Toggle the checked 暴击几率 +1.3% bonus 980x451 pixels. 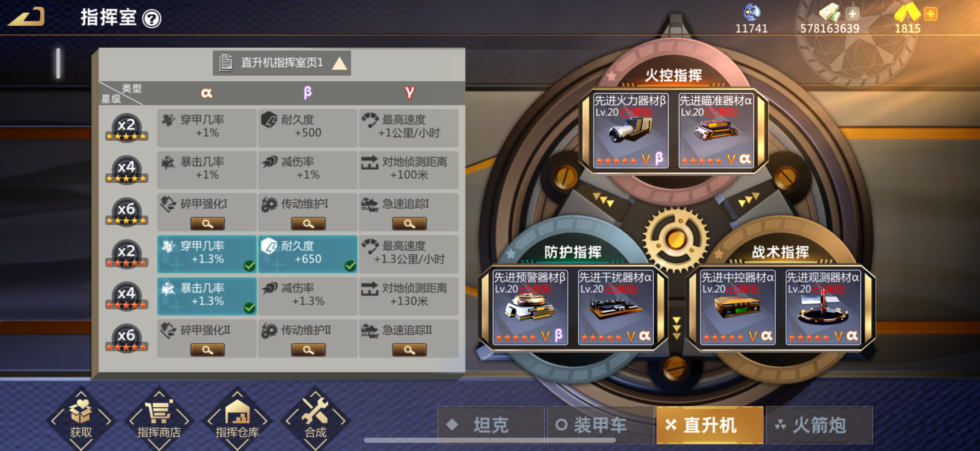(x=207, y=296)
